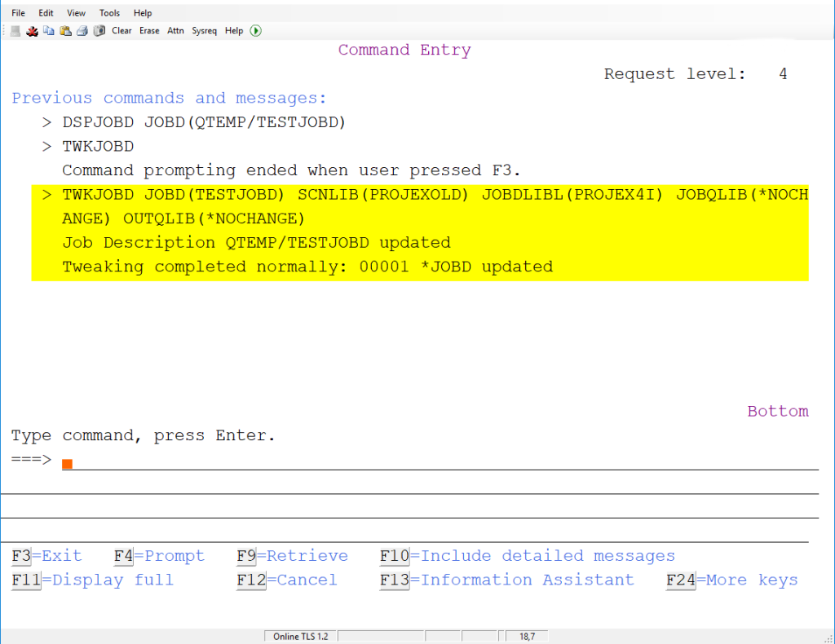
Task: Click the 'Type command, press Enter.' instruction
Action: click(144, 435)
